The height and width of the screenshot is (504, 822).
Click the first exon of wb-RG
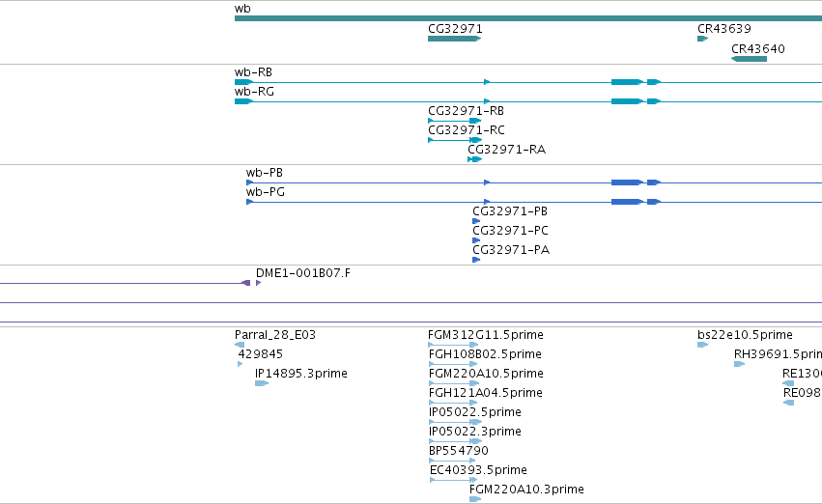click(x=243, y=101)
